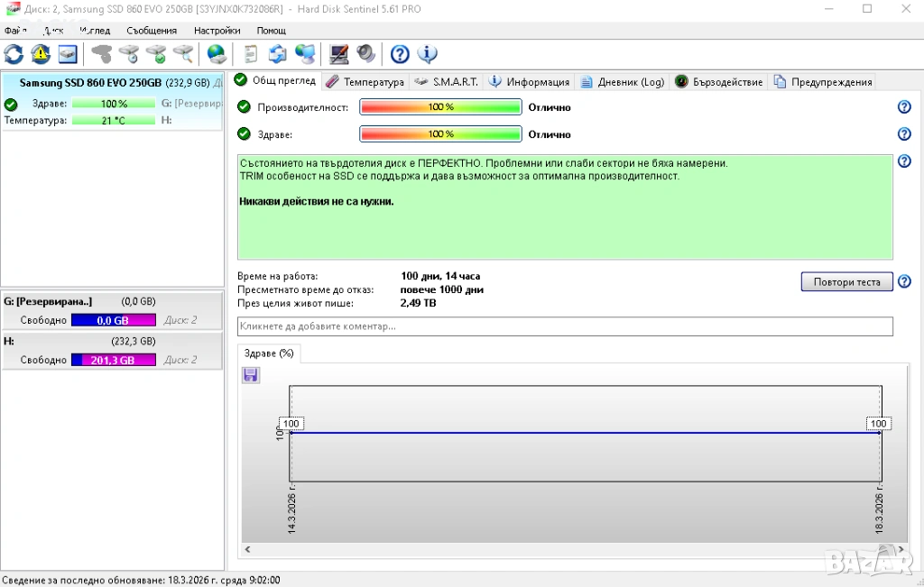Open the report notepad toolbar icon

[251, 54]
